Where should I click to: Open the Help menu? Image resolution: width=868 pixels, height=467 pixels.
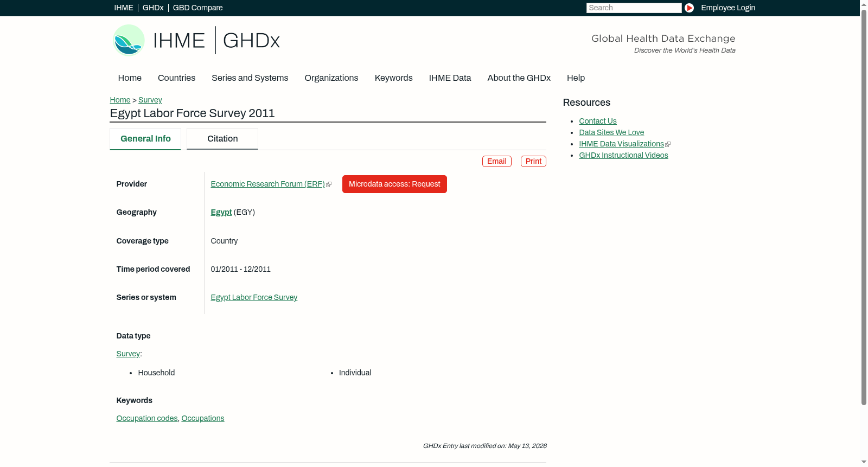coord(576,78)
